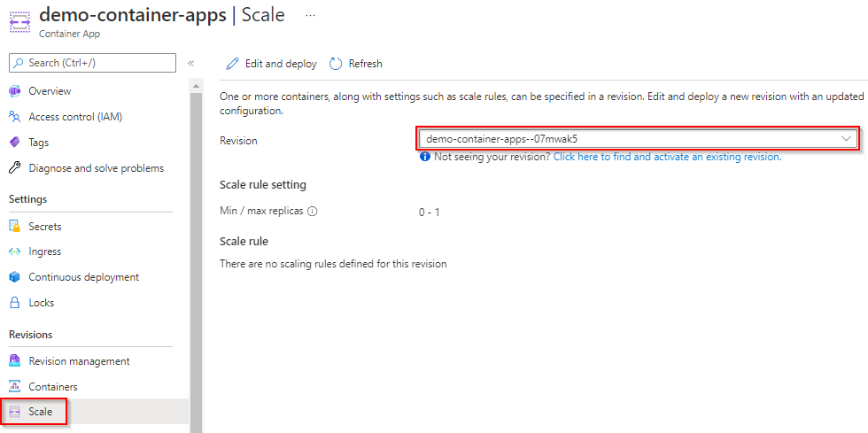
Task: Click the Revision management icon
Action: tap(15, 361)
